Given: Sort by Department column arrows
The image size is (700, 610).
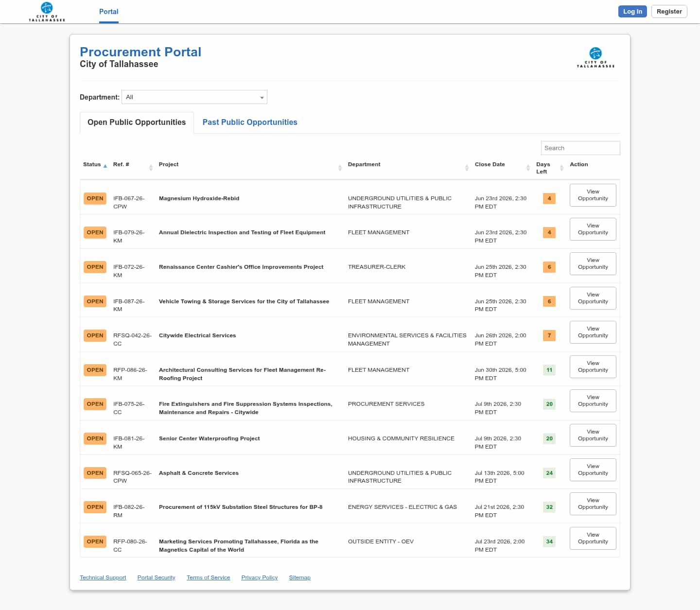Looking at the screenshot, I should coord(467,168).
